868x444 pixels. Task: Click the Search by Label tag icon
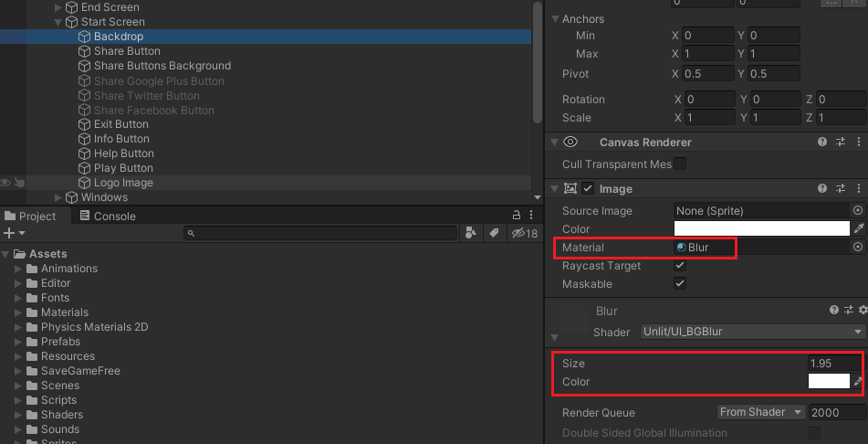tap(494, 233)
